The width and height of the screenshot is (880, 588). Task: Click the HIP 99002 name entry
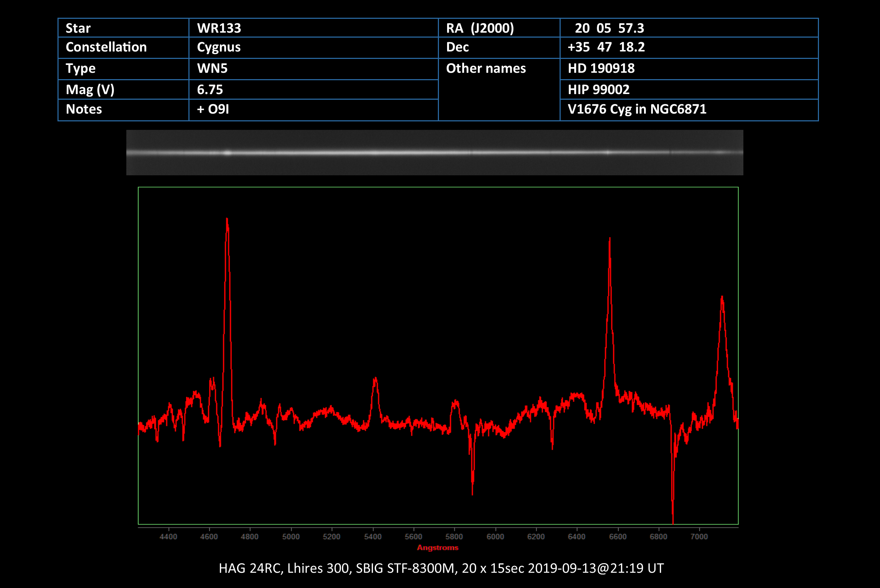[x=598, y=90]
